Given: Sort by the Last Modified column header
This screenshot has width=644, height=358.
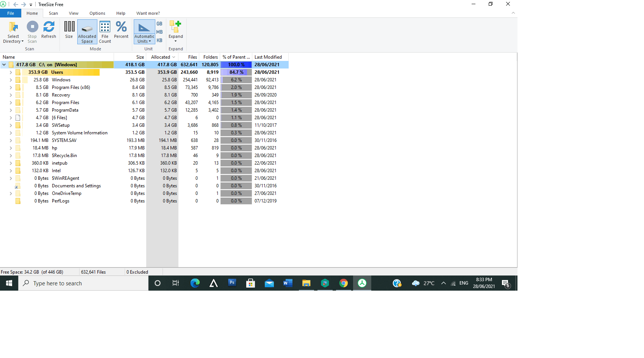Looking at the screenshot, I should [x=270, y=57].
